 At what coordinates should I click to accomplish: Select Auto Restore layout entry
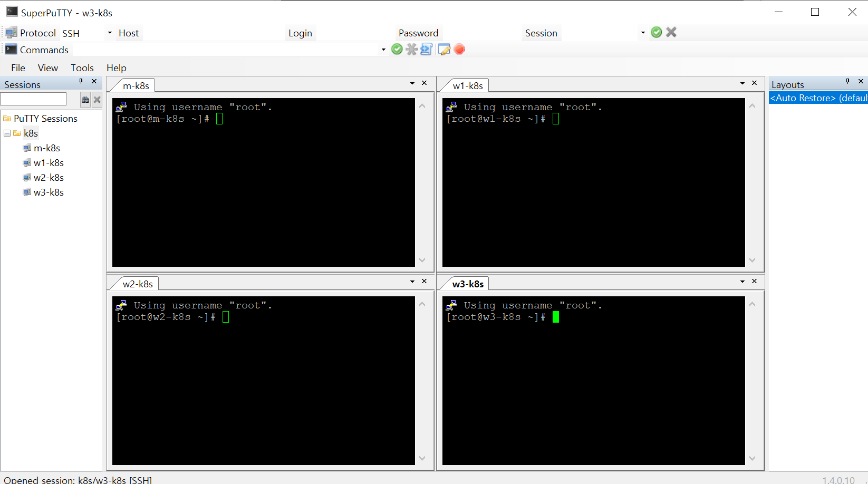(818, 98)
